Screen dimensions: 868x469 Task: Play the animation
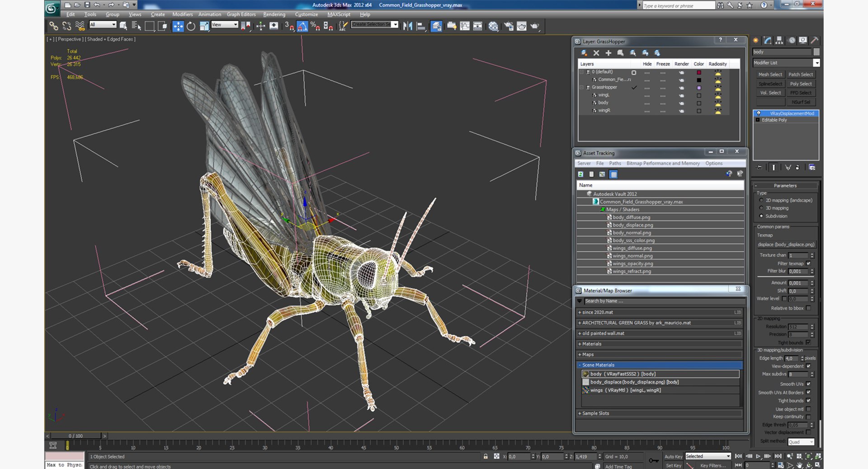(759, 456)
